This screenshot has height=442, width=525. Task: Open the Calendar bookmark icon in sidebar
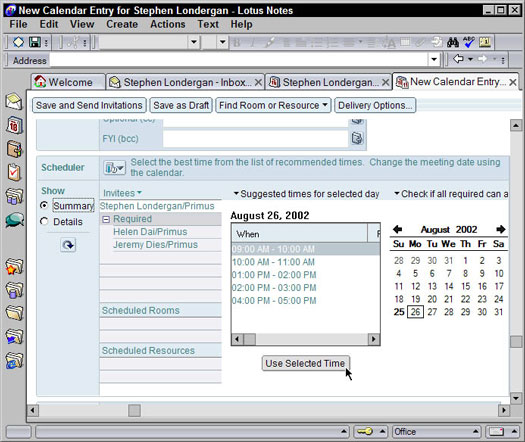coord(14,126)
